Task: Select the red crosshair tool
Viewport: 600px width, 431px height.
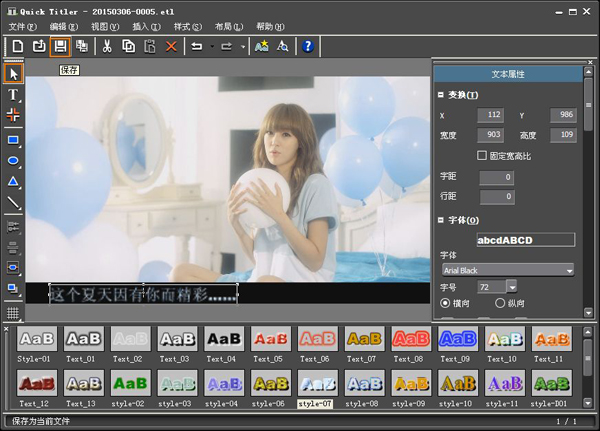Action: pos(13,114)
